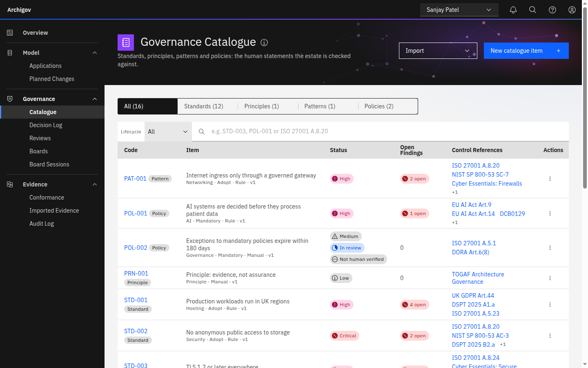
Task: Collapse the Model sidebar section chevron
Action: pyautogui.click(x=95, y=53)
